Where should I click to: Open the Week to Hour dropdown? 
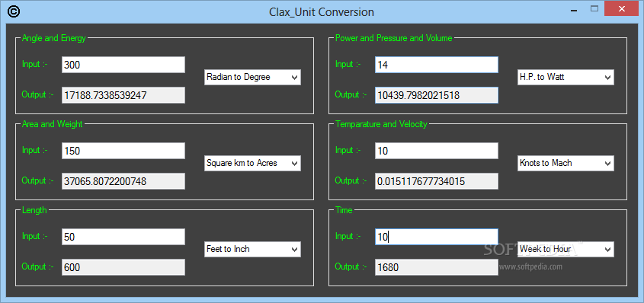tap(566, 249)
